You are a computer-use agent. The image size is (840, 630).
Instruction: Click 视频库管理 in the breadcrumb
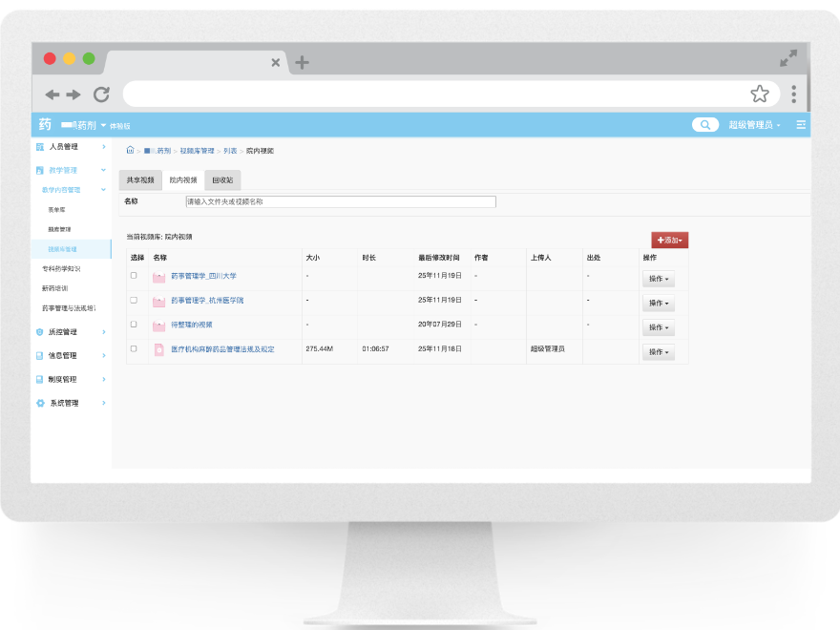[197, 151]
